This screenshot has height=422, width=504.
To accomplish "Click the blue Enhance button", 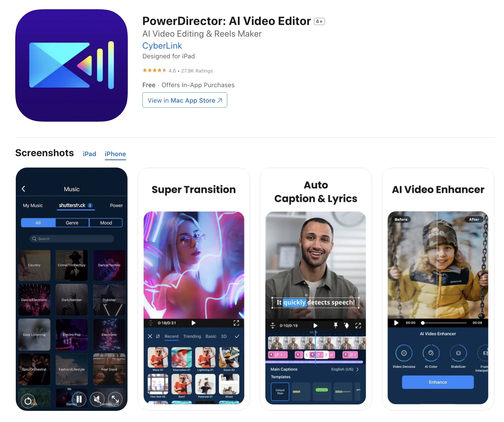I will (x=438, y=382).
